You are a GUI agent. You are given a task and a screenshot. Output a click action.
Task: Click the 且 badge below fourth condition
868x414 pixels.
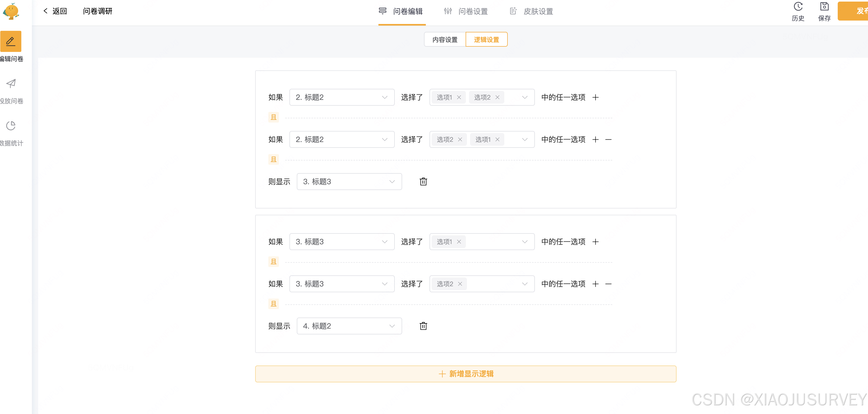273,304
